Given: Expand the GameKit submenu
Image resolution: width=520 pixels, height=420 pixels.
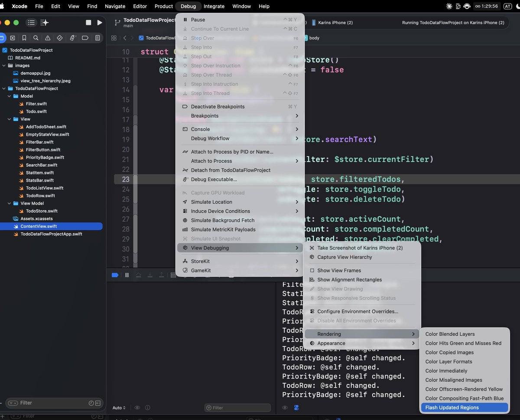Looking at the screenshot, I should click(x=240, y=270).
